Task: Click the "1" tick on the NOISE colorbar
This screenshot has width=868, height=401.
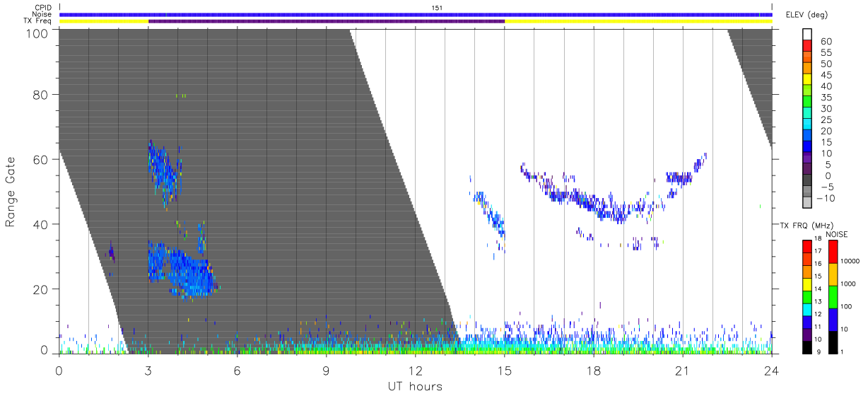Action: click(843, 351)
